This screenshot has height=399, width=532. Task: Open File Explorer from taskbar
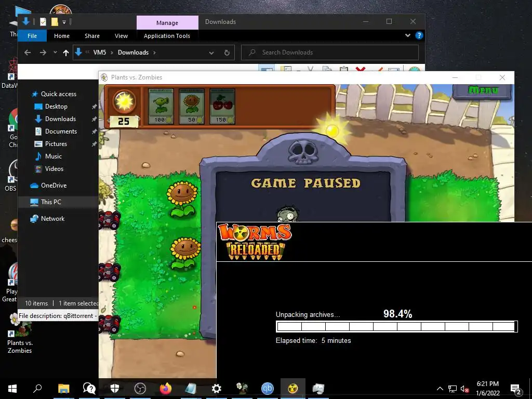click(x=63, y=389)
